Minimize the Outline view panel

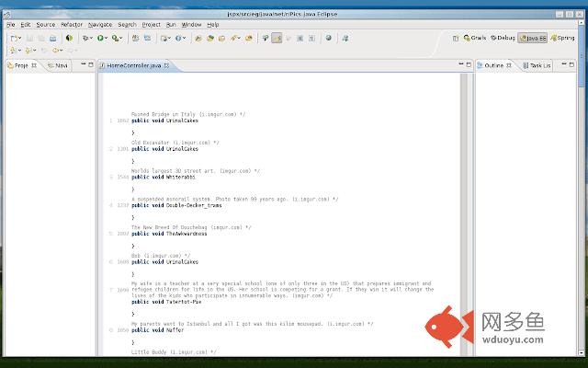tap(564, 64)
